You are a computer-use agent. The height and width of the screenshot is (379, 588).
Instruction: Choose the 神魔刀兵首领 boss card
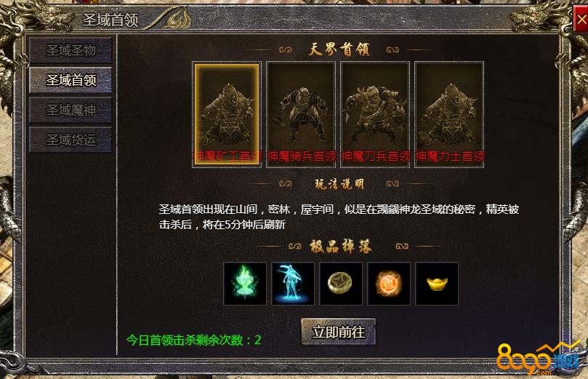(x=375, y=114)
